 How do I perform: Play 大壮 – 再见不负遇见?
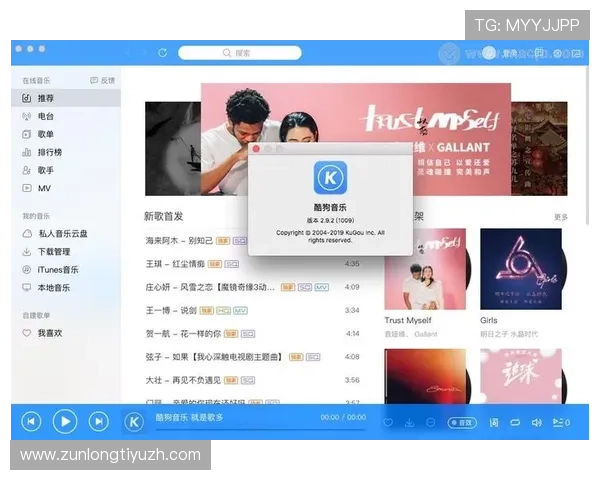click(x=183, y=380)
